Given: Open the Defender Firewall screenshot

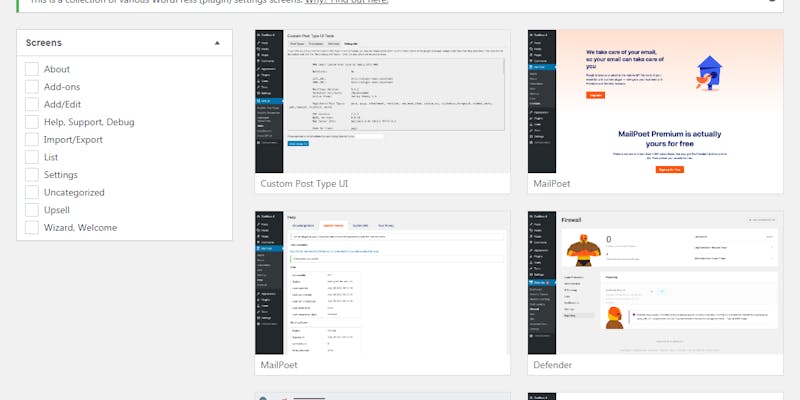Looking at the screenshot, I should [655, 283].
